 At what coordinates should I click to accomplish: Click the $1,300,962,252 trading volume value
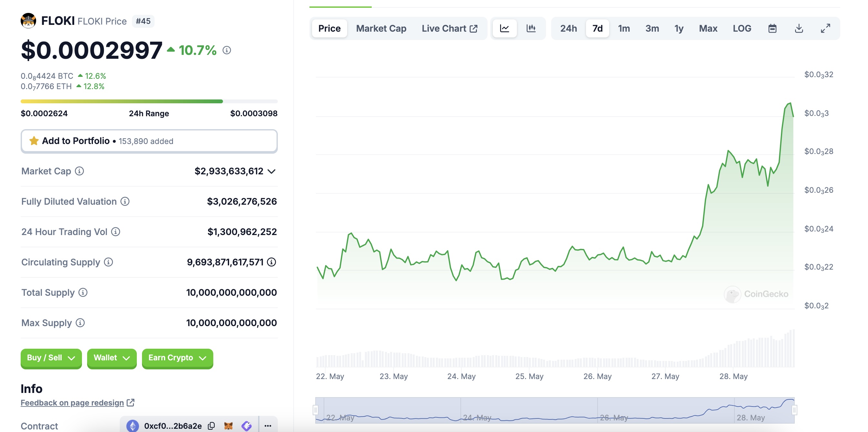click(x=242, y=232)
